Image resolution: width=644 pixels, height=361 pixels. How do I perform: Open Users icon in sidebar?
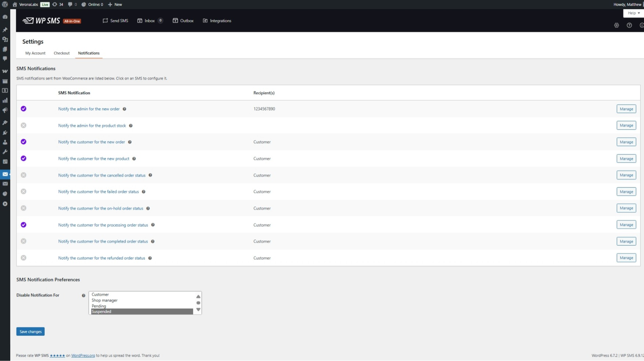point(5,142)
